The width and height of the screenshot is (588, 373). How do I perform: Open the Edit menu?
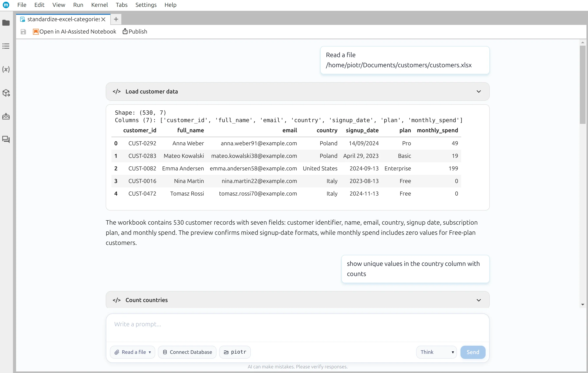point(39,5)
